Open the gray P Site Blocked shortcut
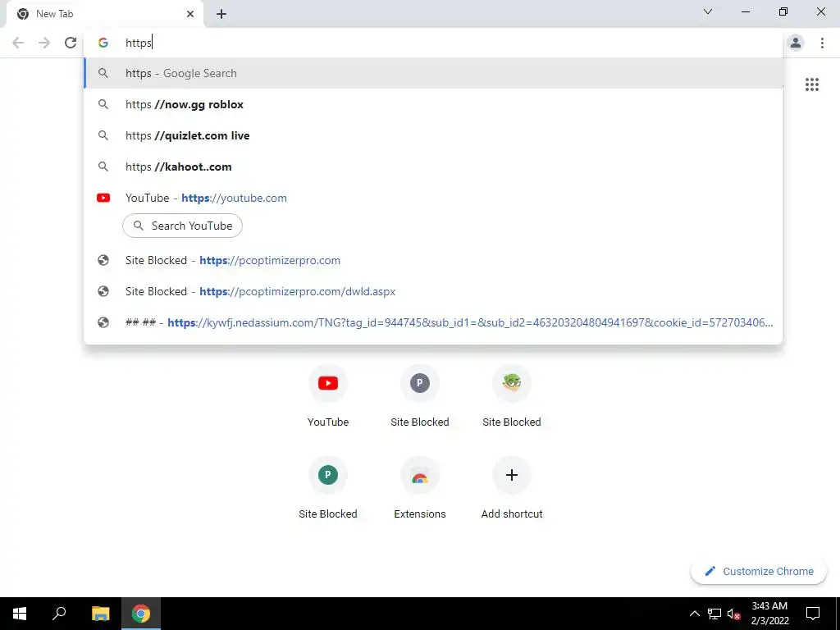 tap(420, 395)
